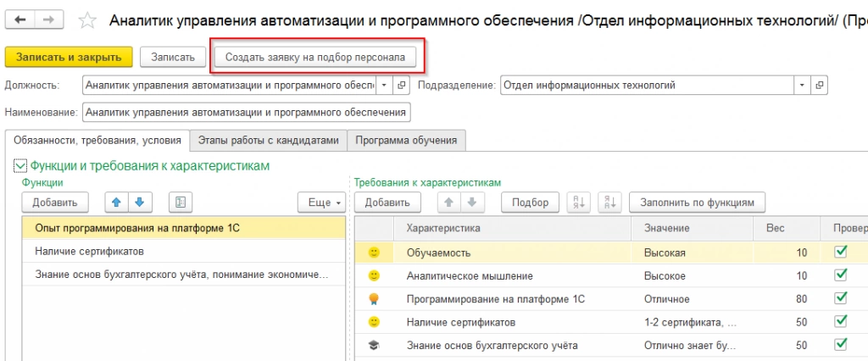The width and height of the screenshot is (868, 361).
Task: Toggle the check checkbox for Обучаемость
Action: pyautogui.click(x=842, y=252)
